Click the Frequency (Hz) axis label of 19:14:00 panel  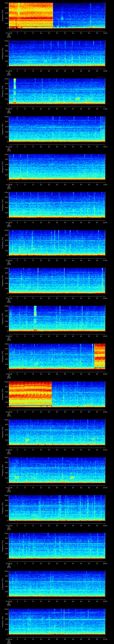coord(3,16)
